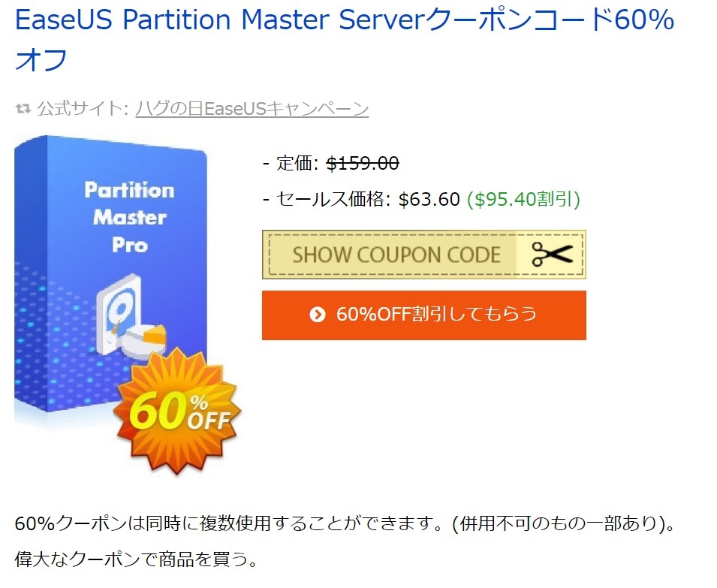The width and height of the screenshot is (717, 588).
Task: Click the 定価 label
Action: click(x=297, y=163)
